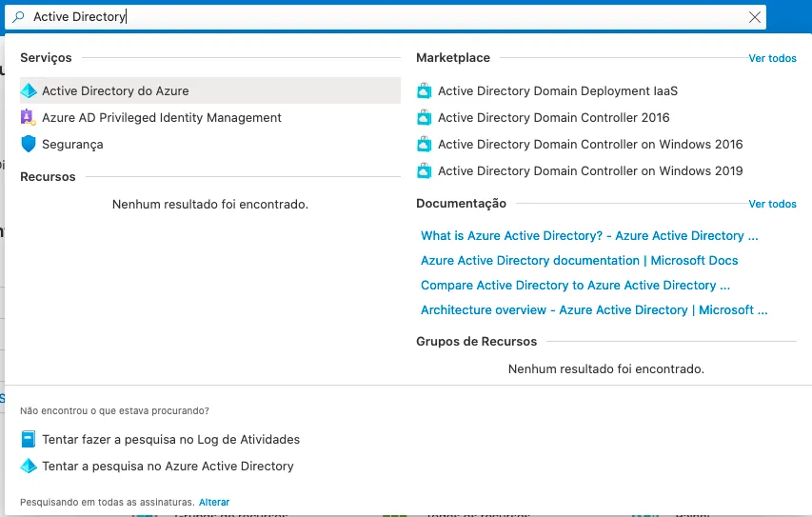The image size is (812, 517).
Task: Click the Recursos section heading
Action: click(48, 177)
